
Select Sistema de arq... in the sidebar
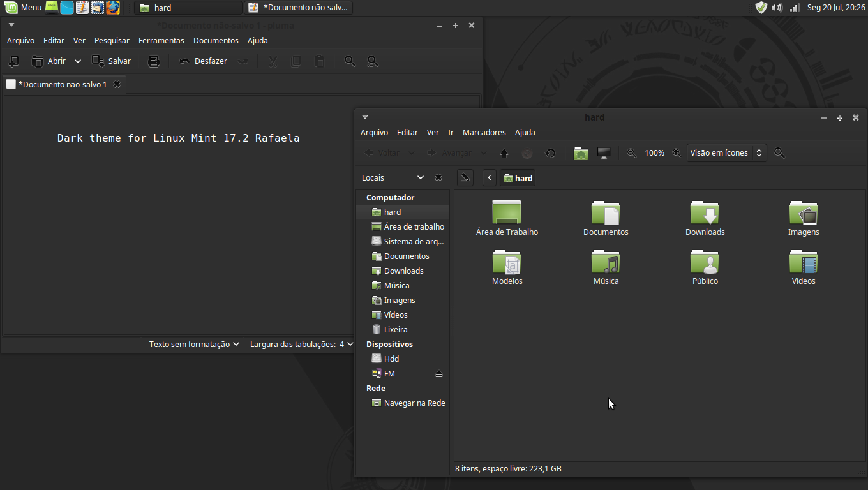(403, 241)
